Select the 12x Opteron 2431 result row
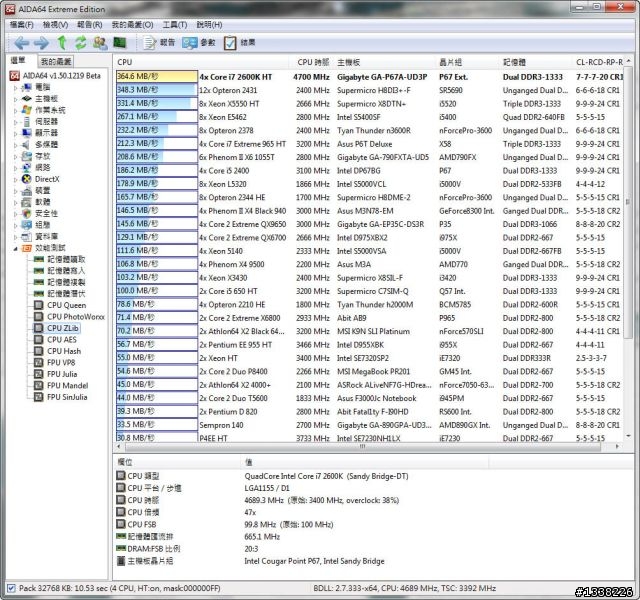The width and height of the screenshot is (640, 600). [x=369, y=90]
